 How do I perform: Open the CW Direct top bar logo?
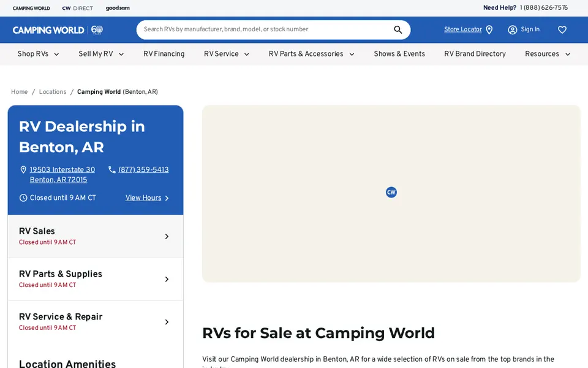[78, 8]
